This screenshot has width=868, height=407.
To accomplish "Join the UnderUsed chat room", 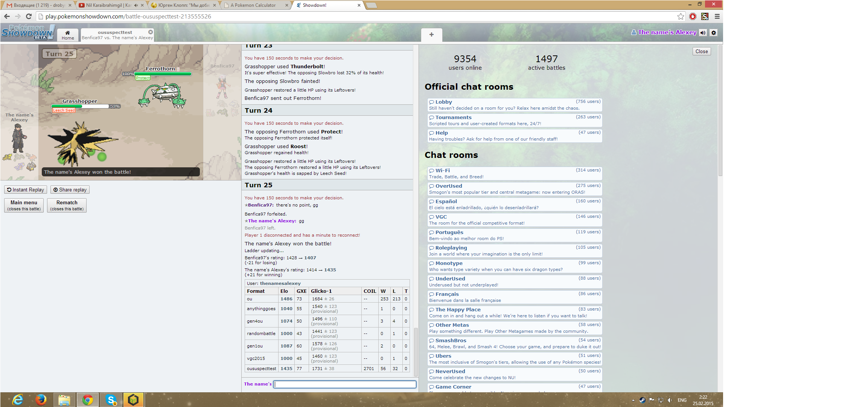I will pyautogui.click(x=515, y=282).
